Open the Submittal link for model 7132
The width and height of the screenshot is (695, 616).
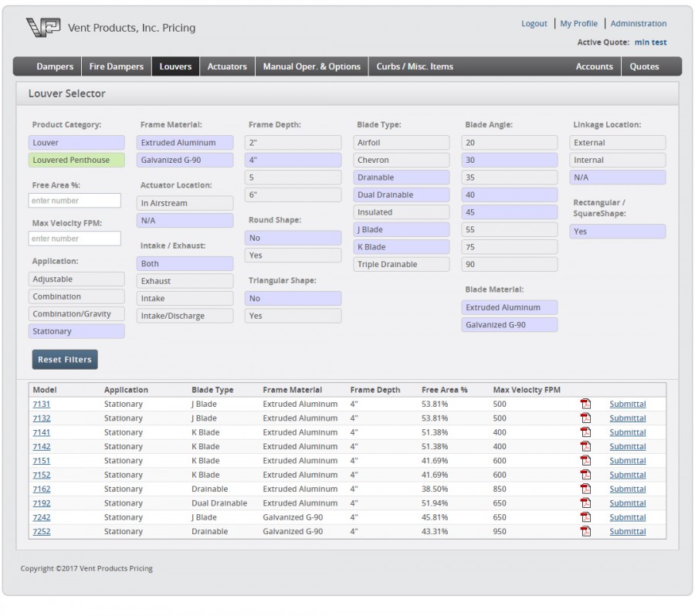tap(627, 418)
